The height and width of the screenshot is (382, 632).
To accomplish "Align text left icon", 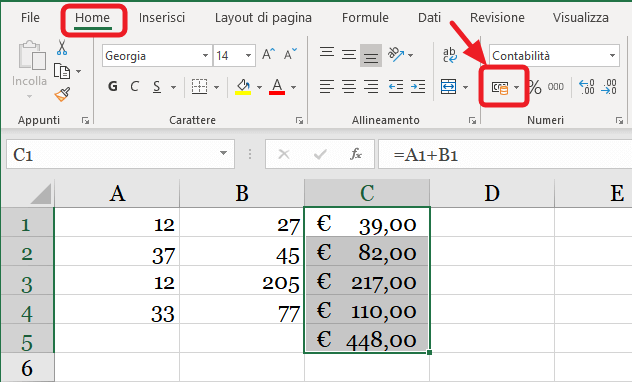I will point(327,87).
